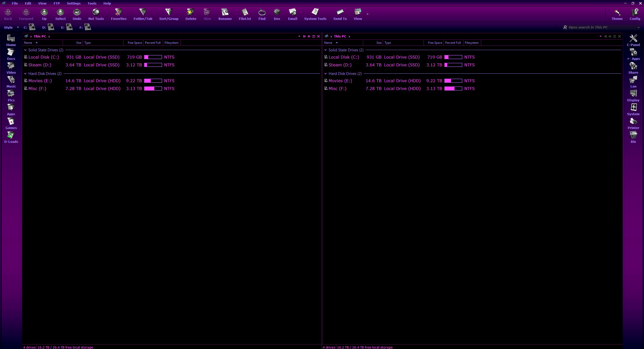Open the Settings menu
This screenshot has height=349, width=644.
[73, 3]
